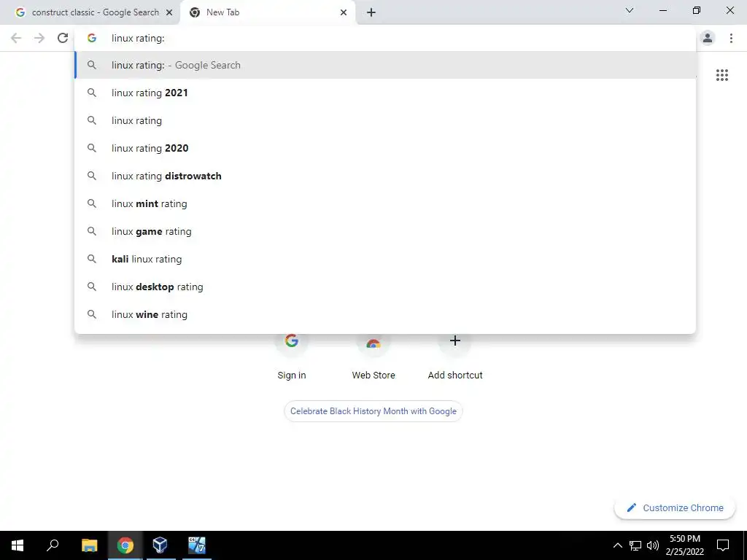747x560 pixels.
Task: Pick the 'linux desktop rating' suggestion
Action: coord(385,287)
